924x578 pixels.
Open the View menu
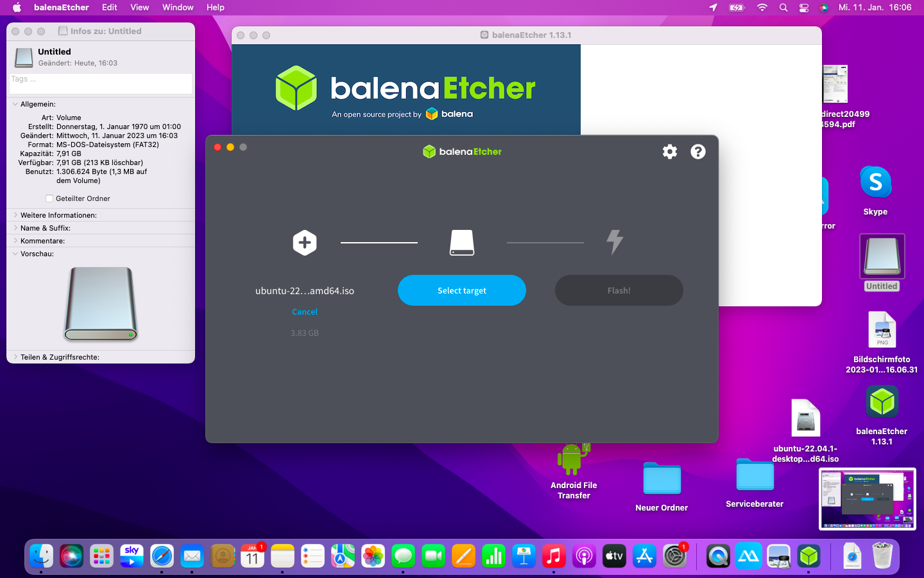coord(140,8)
